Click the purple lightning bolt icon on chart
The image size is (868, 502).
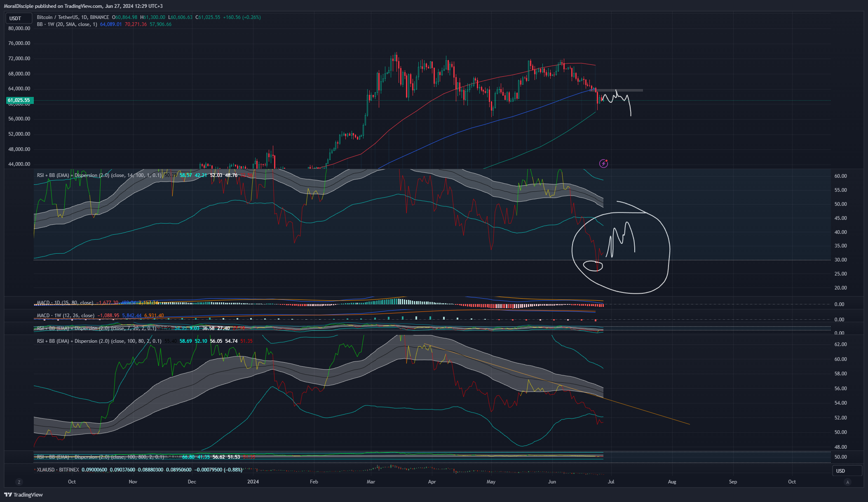pos(603,164)
